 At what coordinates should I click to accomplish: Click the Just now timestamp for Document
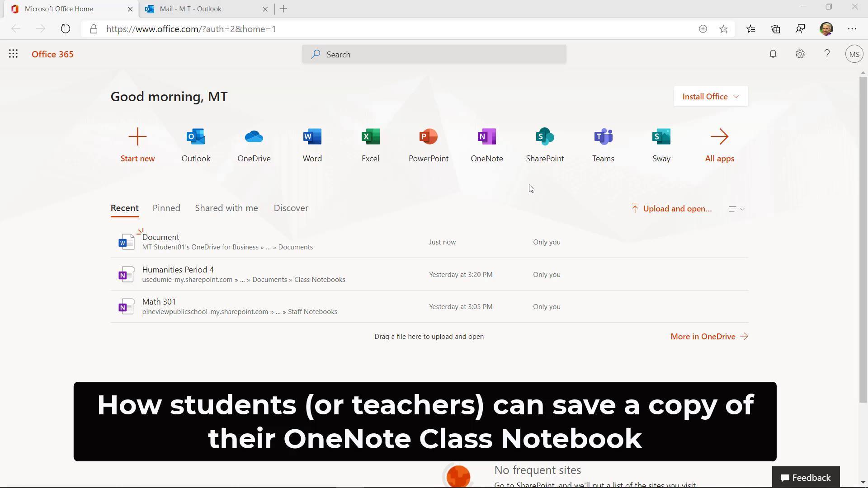click(x=442, y=242)
